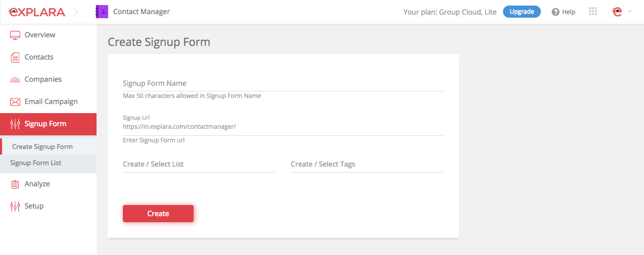This screenshot has height=255, width=644.
Task: Click the Email Campaign envelope icon
Action: (15, 101)
